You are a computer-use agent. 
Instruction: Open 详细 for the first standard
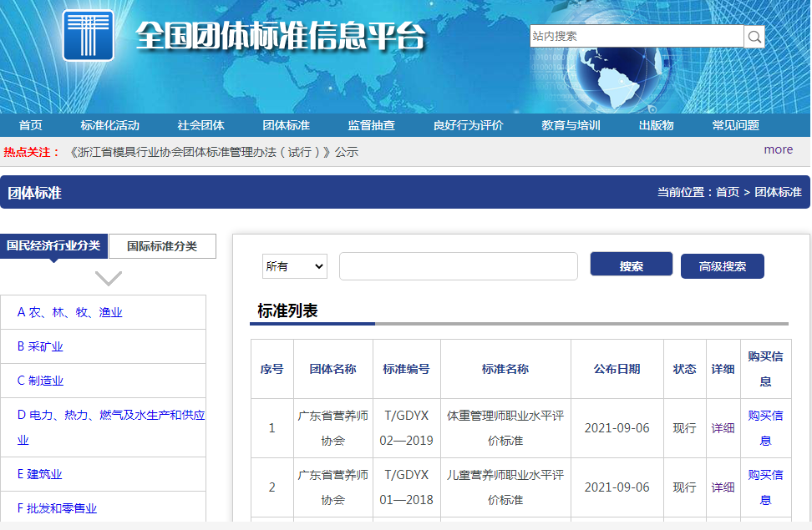point(723,427)
